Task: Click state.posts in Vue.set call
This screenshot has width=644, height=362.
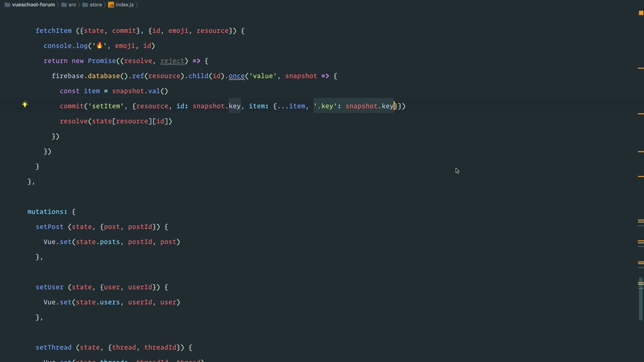Action: 98,242
